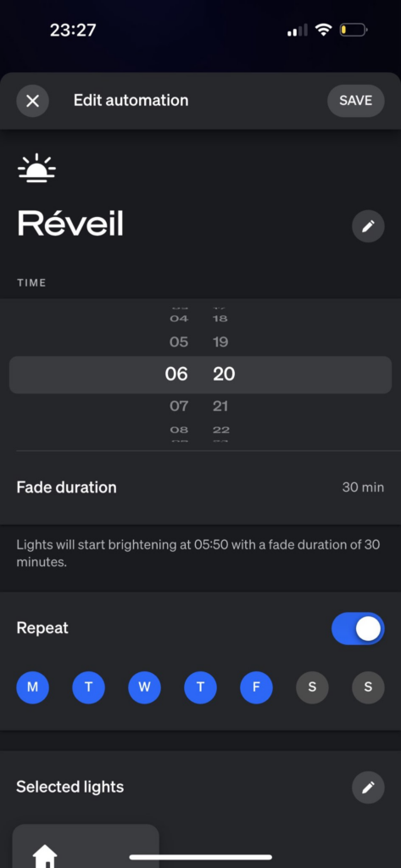Tap the Wi-Fi icon in status bar
The height and width of the screenshot is (868, 401).
coord(323,30)
